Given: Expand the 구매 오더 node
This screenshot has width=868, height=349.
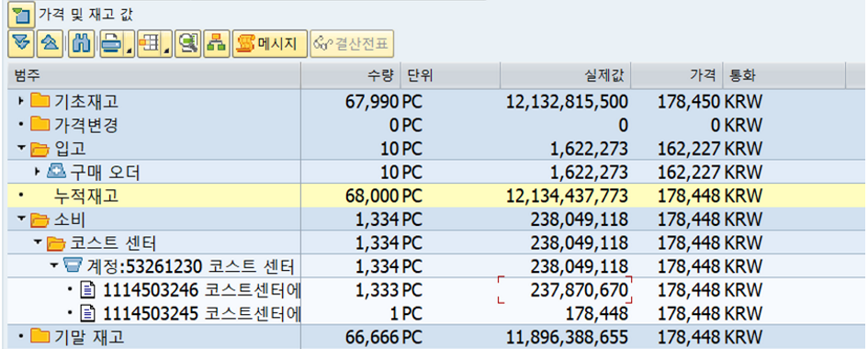Looking at the screenshot, I should pyautogui.click(x=38, y=173).
